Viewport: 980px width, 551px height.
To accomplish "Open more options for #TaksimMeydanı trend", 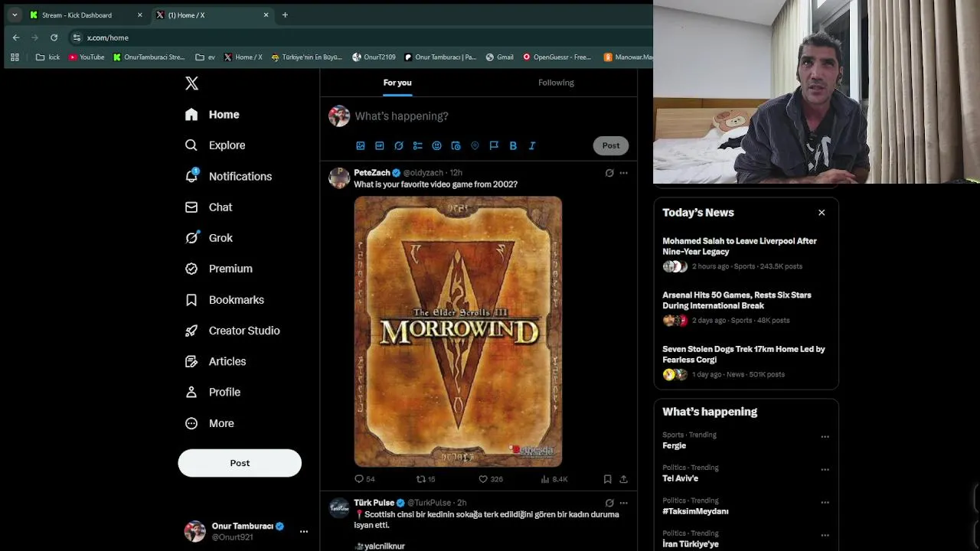I will 825,503.
